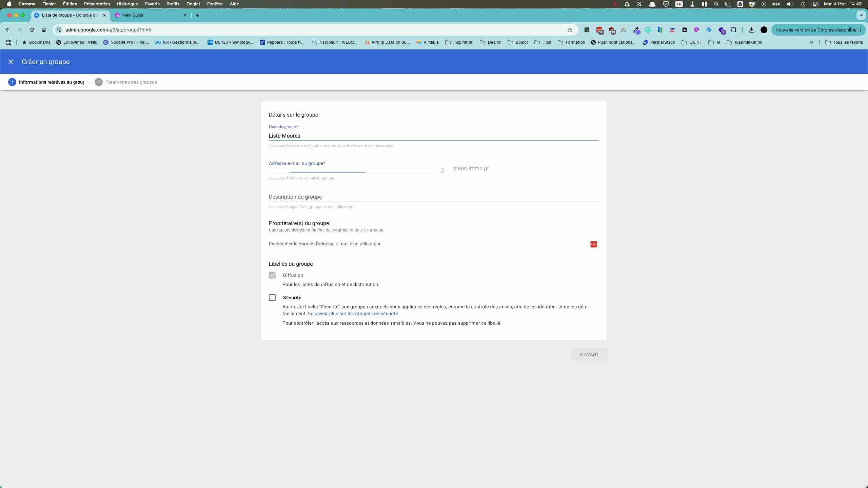Open the Tous les favoris folder
The height and width of the screenshot is (488, 868).
844,42
